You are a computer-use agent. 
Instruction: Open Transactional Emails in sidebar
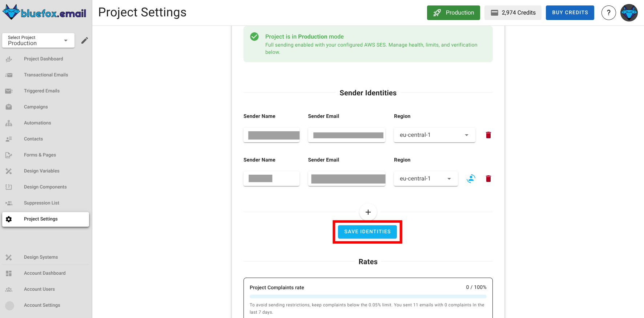(46, 75)
